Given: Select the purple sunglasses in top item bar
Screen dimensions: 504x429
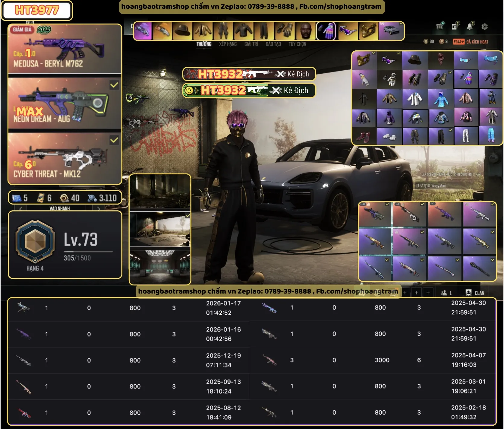Looking at the screenshot, I should point(348,31).
